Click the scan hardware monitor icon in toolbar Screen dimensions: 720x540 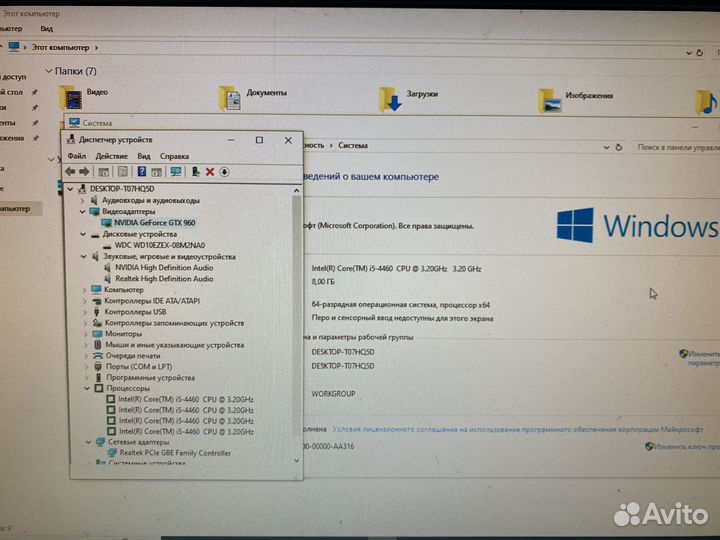175,172
